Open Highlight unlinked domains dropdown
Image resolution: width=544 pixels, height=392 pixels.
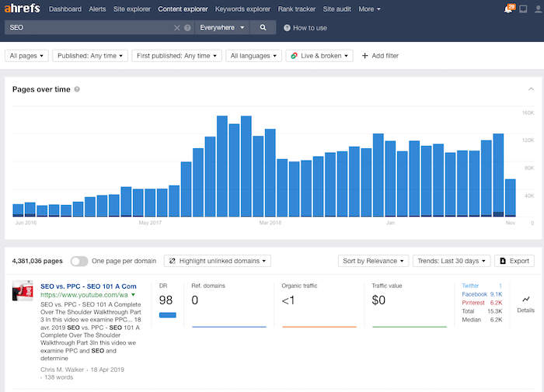(218, 261)
